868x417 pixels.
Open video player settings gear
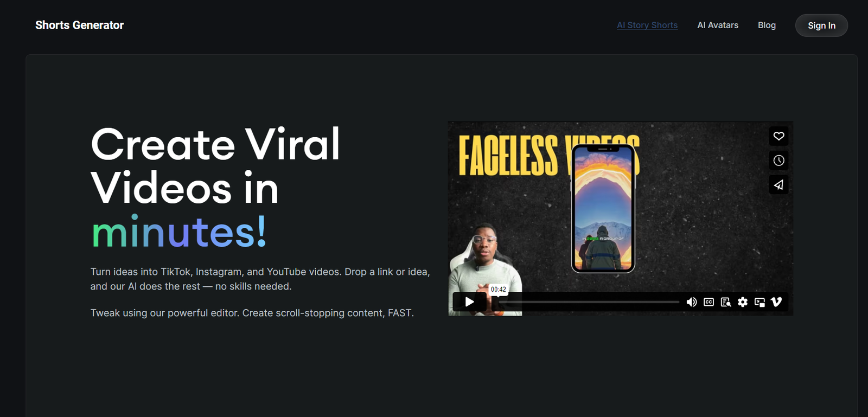pos(743,302)
